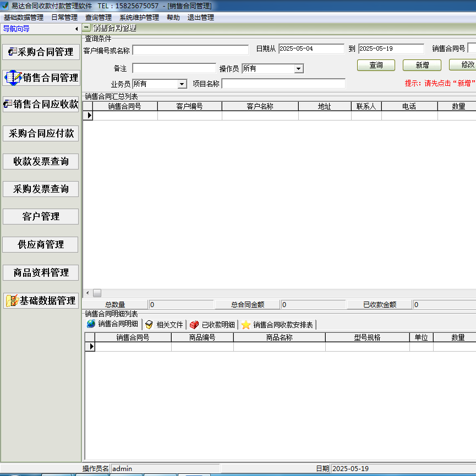Click the red box icon of 已收款明细
Viewport: 476px width, 476px height.
coord(194,325)
